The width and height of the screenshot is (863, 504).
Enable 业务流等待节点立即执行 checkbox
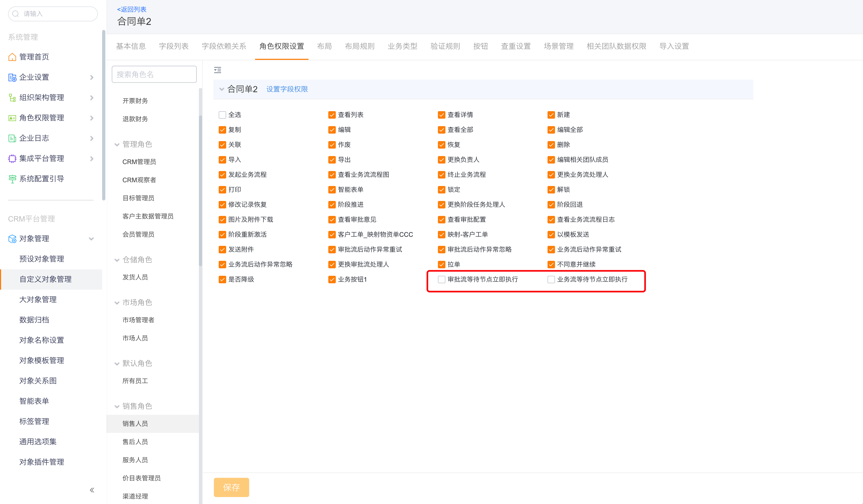[551, 280]
